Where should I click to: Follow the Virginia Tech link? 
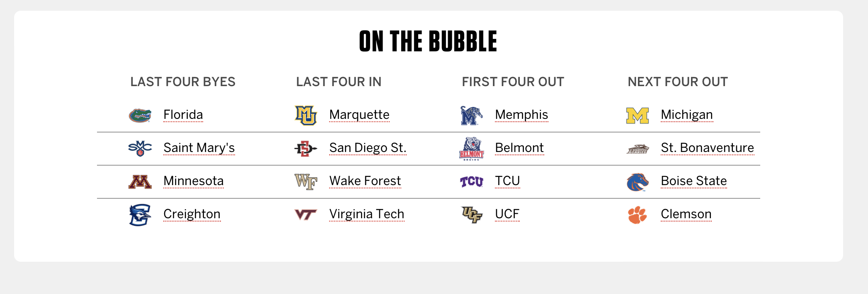click(366, 214)
